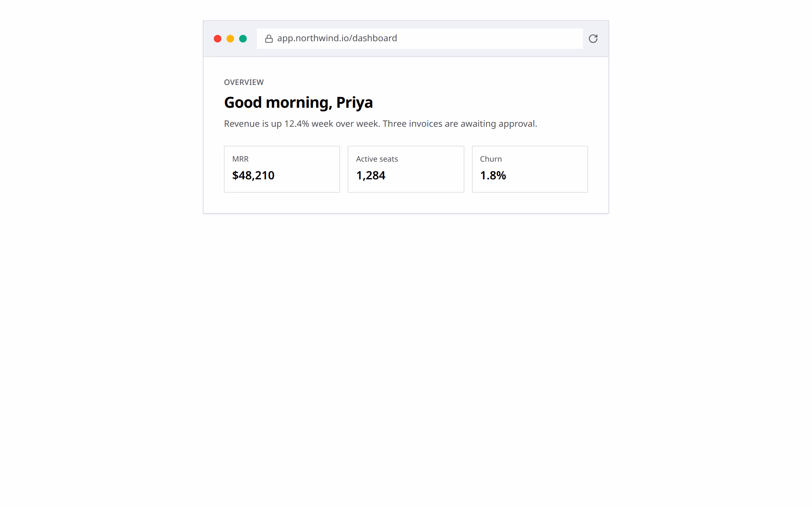Click the name Priya in the heading
This screenshot has height=507, width=812.
[x=354, y=103]
